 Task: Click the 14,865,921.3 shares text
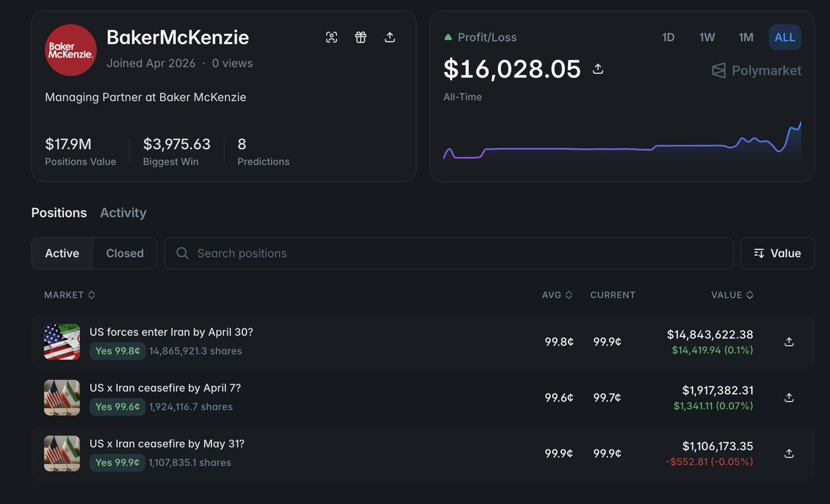coord(196,351)
